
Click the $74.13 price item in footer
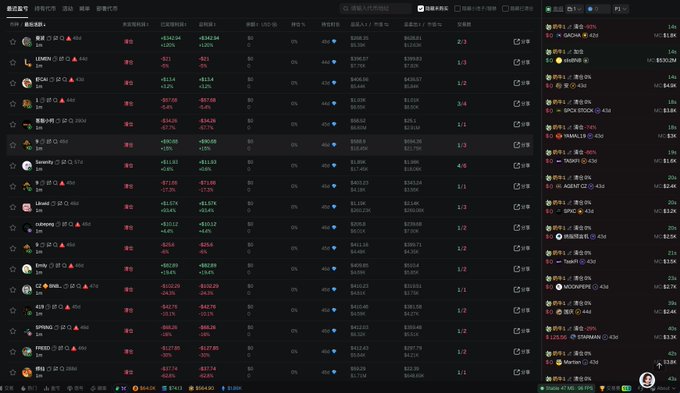[x=172, y=388]
